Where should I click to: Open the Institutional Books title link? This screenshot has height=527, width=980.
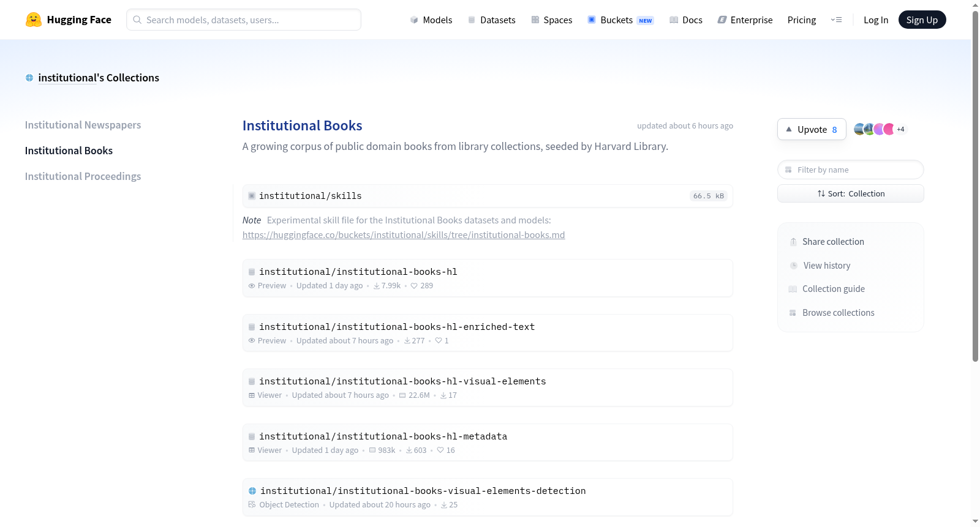(x=302, y=125)
